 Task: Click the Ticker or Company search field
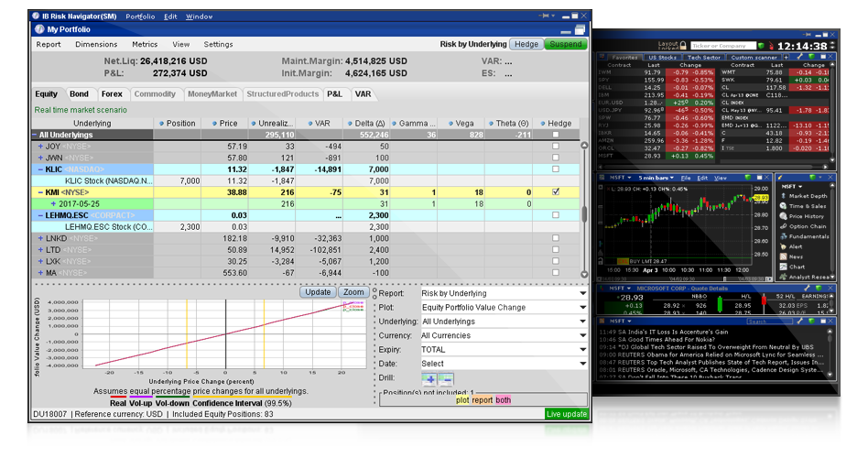tap(723, 46)
